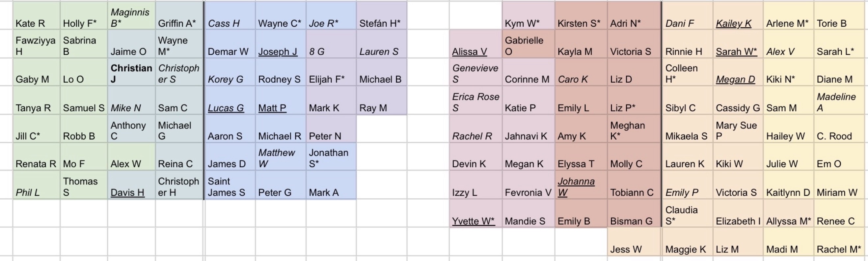Open the underlined Joseph J link
Screen dimensions: 868x261
point(278,52)
